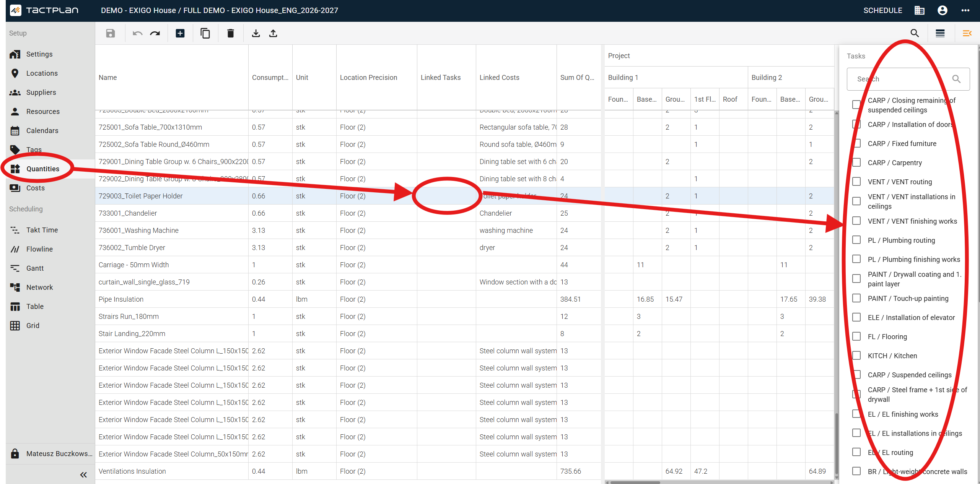The width and height of the screenshot is (980, 484).
Task: Open Resources in the sidebar
Action: pyautogui.click(x=50, y=111)
